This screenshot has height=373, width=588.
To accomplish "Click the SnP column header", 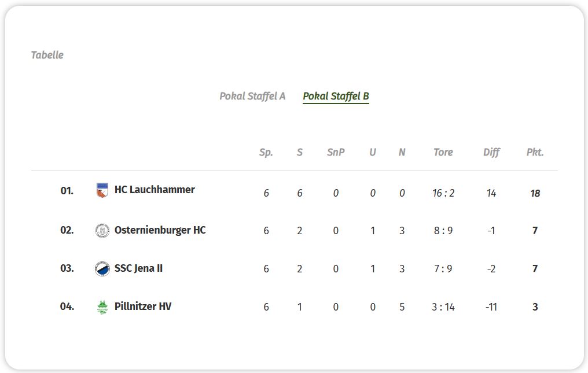I will (336, 152).
